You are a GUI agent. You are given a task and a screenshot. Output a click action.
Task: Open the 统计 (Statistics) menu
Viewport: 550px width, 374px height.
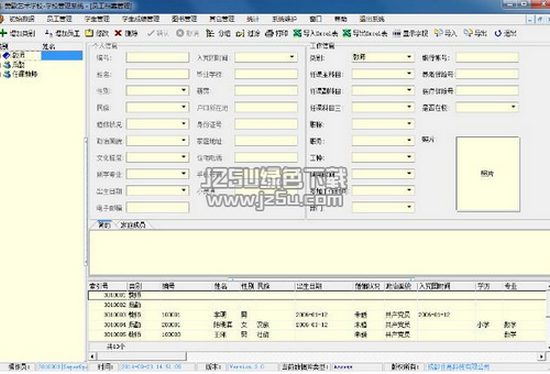(253, 19)
